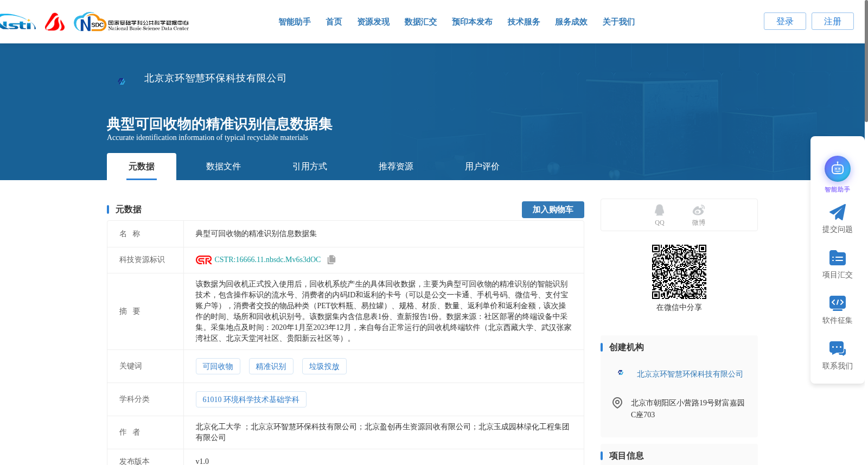Open the smart assistant robot icon

click(x=837, y=169)
